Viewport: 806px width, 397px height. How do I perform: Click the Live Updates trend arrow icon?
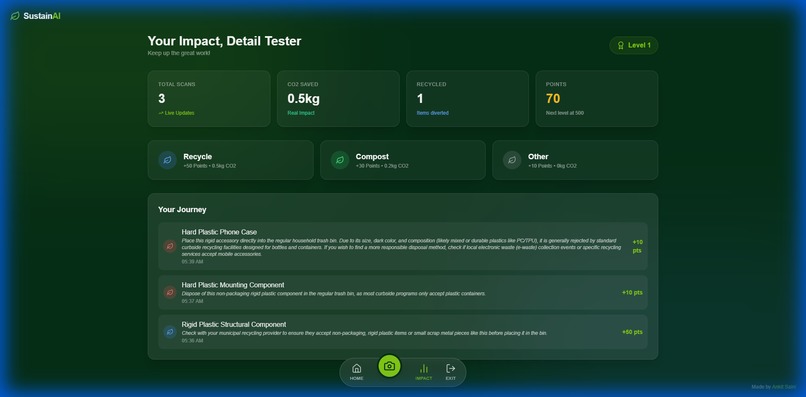click(161, 113)
